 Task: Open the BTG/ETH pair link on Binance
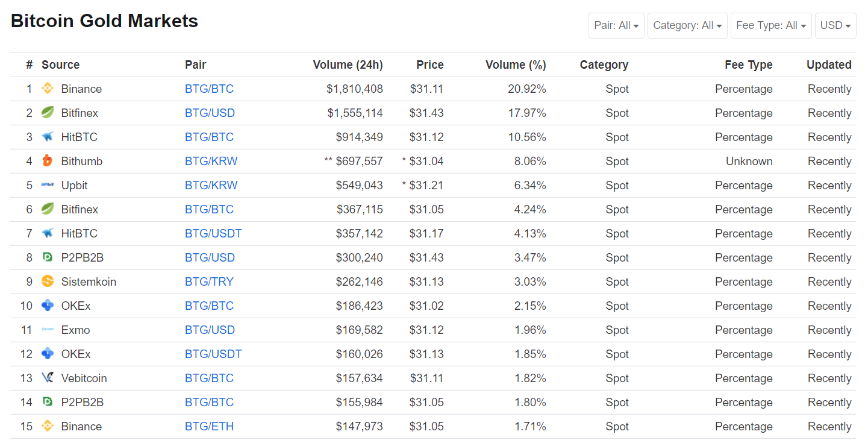pos(209,426)
